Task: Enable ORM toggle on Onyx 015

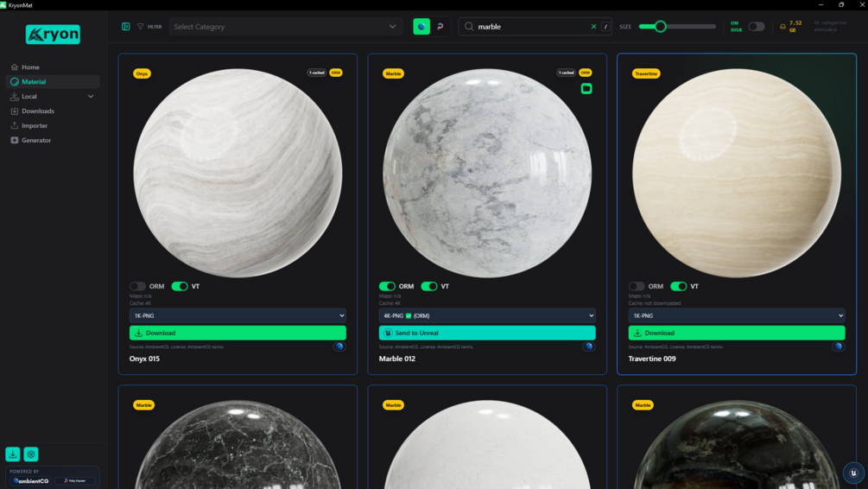Action: tap(137, 286)
